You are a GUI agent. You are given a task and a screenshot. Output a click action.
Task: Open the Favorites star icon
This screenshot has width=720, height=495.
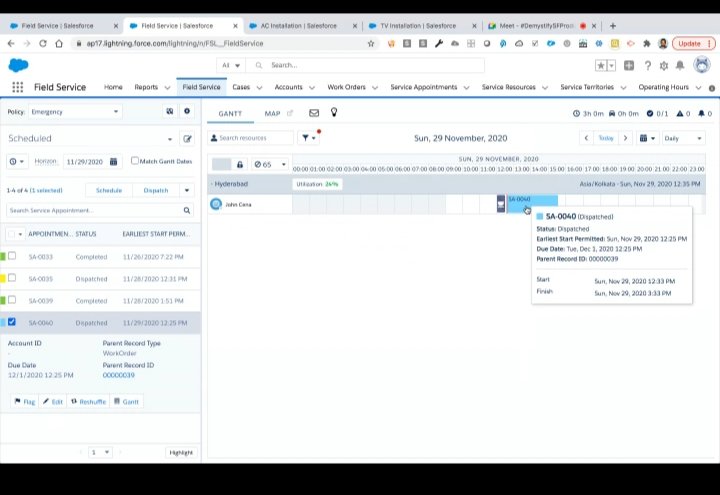tap(601, 66)
